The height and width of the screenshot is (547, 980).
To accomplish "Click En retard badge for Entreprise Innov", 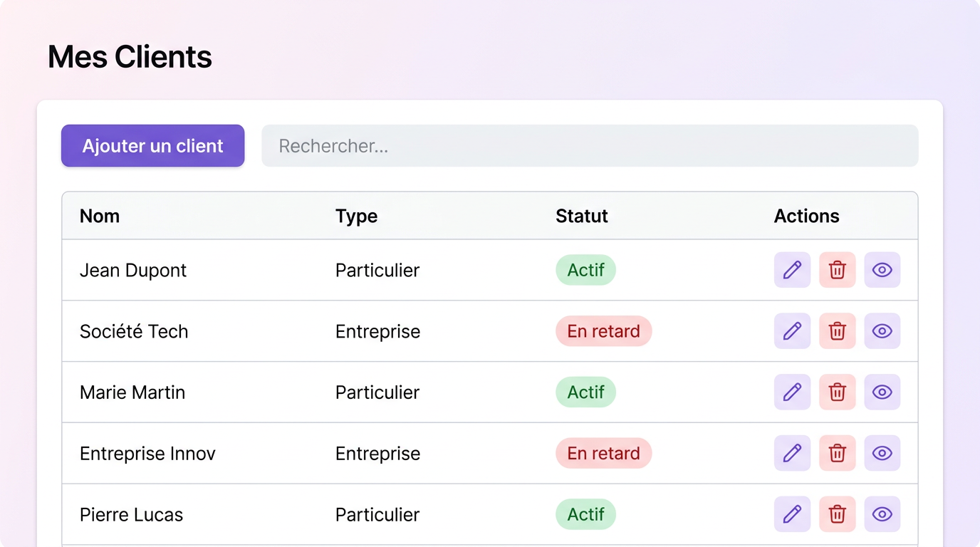I will tap(604, 453).
